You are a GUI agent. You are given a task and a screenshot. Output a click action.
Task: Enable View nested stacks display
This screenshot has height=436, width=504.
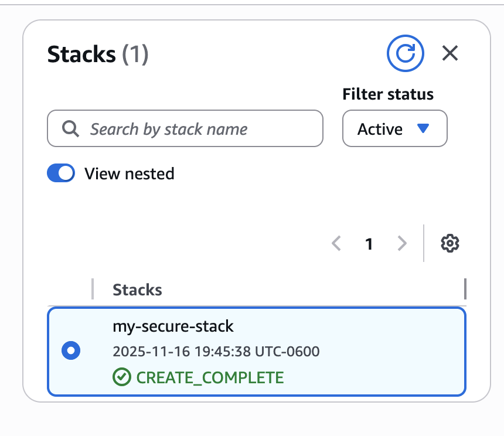point(60,173)
